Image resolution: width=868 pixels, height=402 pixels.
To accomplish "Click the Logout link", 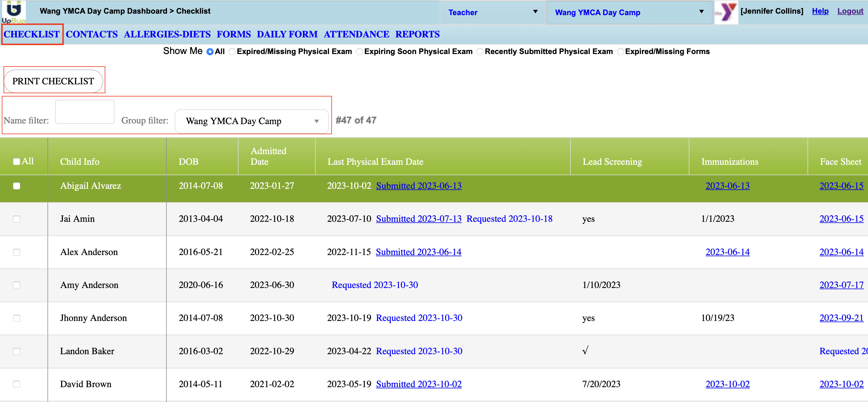I will (x=850, y=11).
